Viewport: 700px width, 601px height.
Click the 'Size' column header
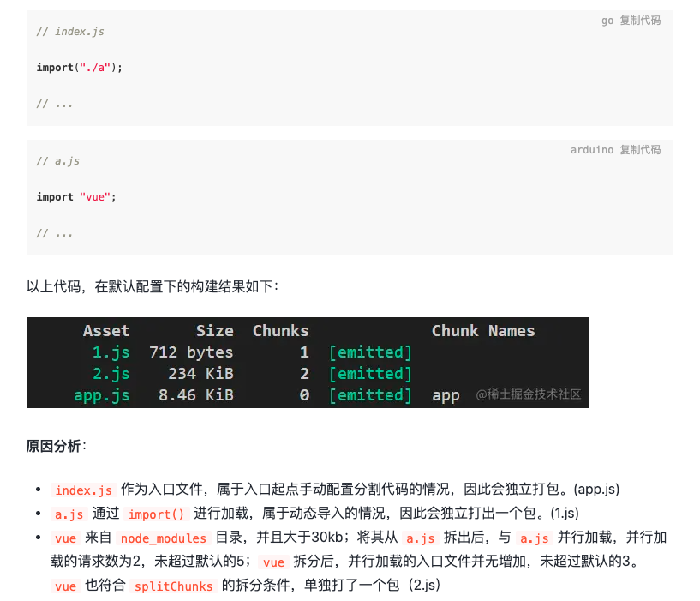[x=215, y=331]
